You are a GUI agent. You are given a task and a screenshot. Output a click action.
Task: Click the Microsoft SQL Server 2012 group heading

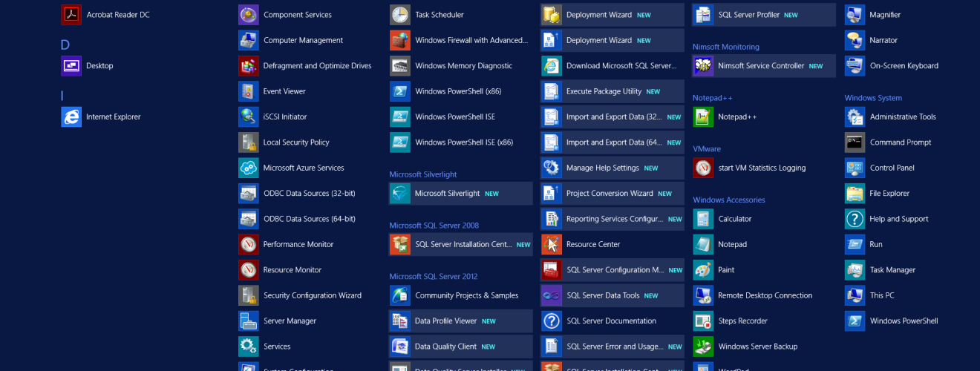click(434, 277)
